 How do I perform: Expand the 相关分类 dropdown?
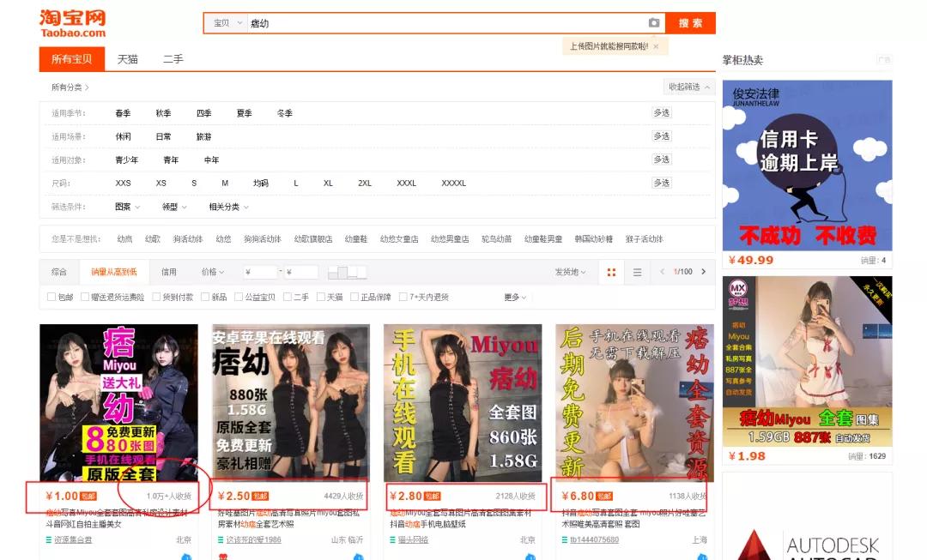tap(229, 207)
